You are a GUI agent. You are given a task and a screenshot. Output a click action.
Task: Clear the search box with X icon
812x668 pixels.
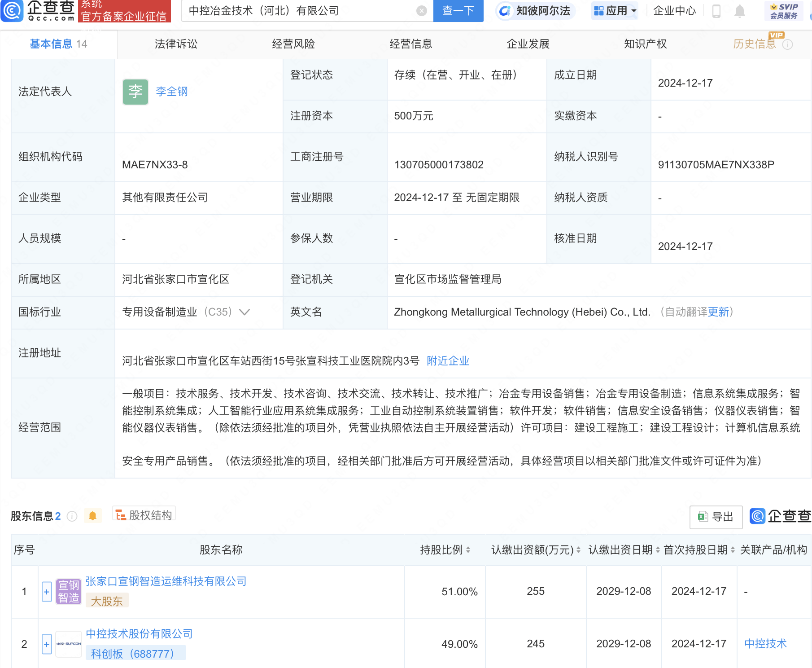pyautogui.click(x=421, y=11)
